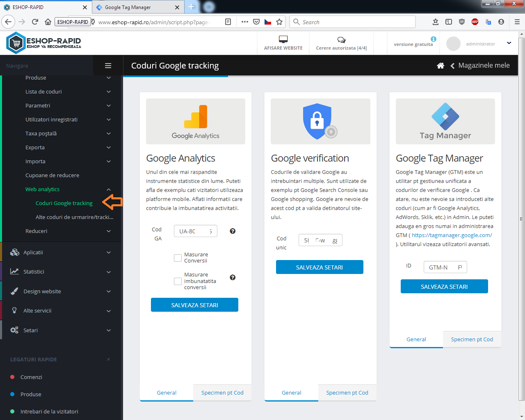Open Produse quick link
This screenshot has height=420, width=525.
(31, 394)
